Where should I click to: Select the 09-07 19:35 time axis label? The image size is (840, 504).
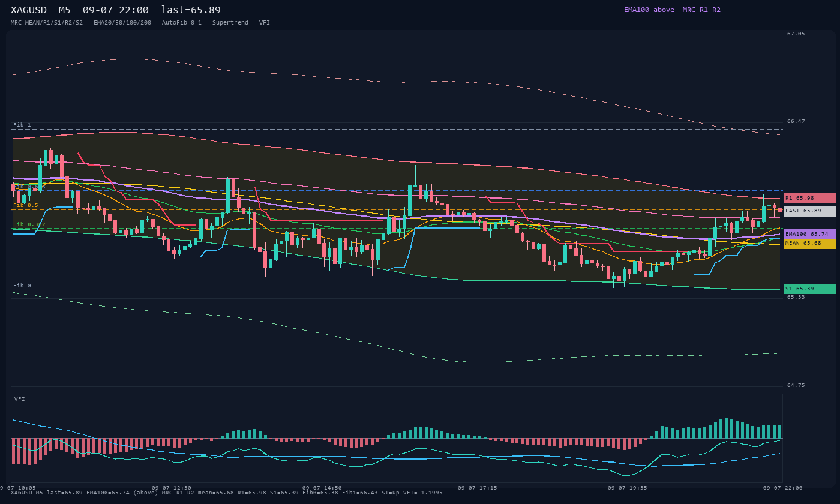pos(627,488)
